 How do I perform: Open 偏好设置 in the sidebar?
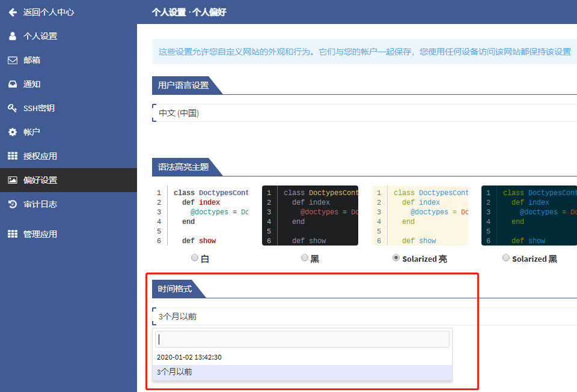click(x=40, y=180)
